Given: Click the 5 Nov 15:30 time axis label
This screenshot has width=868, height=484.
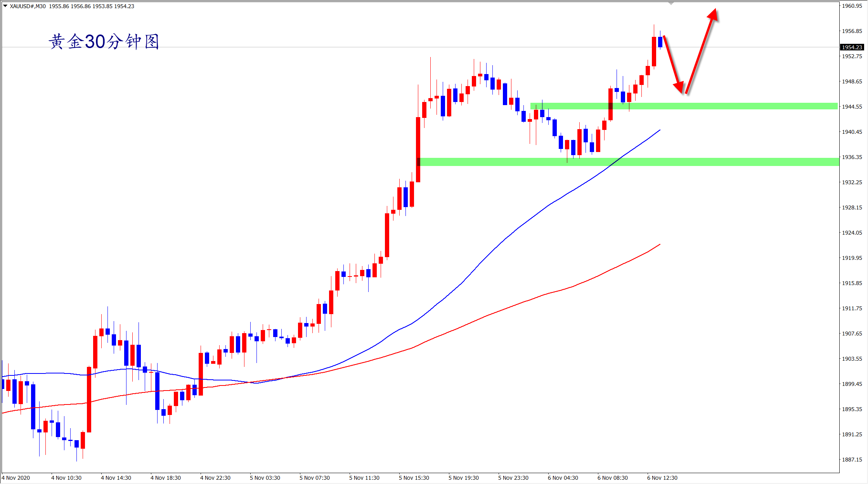Looking at the screenshot, I should point(414,478).
